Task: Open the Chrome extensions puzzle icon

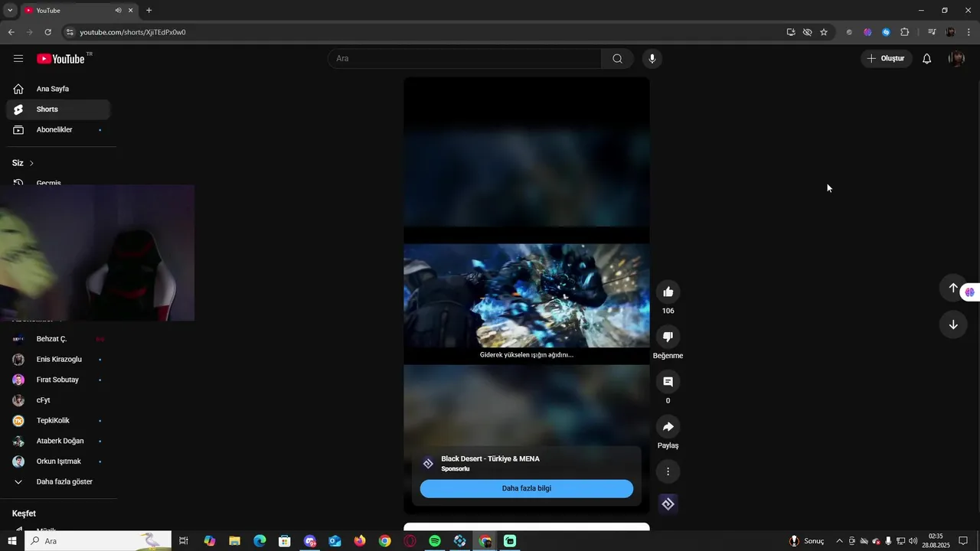Action: [x=904, y=32]
